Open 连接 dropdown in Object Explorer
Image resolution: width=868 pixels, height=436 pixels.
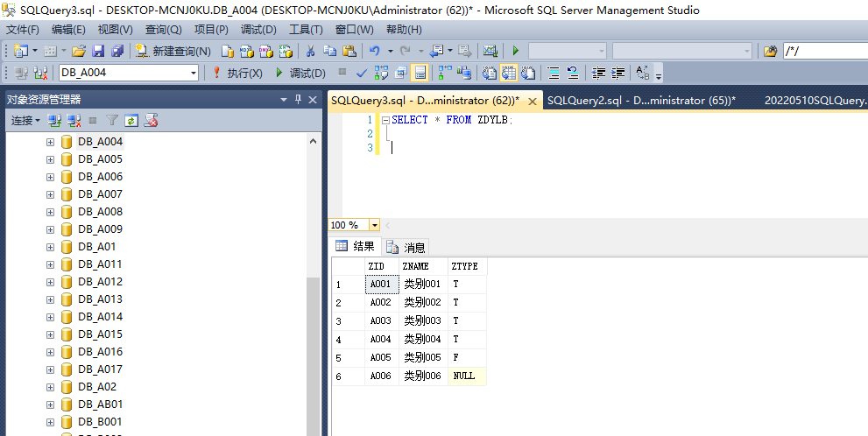25,120
